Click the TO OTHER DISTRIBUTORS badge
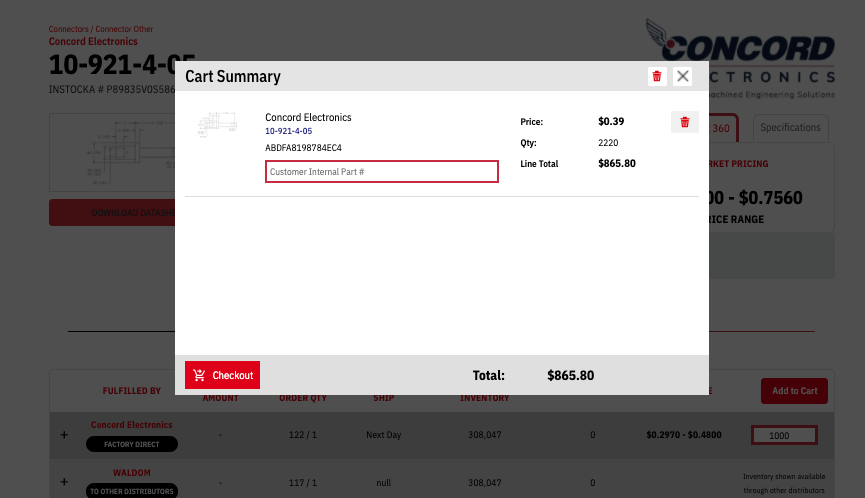 (x=132, y=491)
